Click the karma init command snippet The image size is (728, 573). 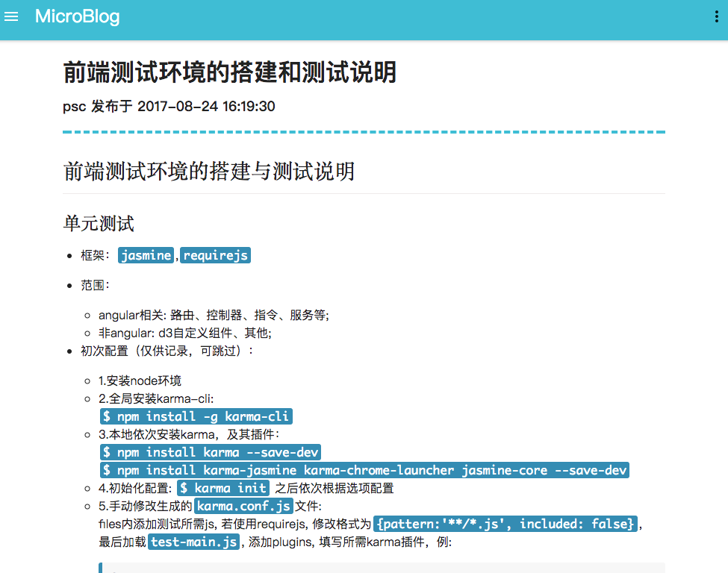(x=223, y=488)
